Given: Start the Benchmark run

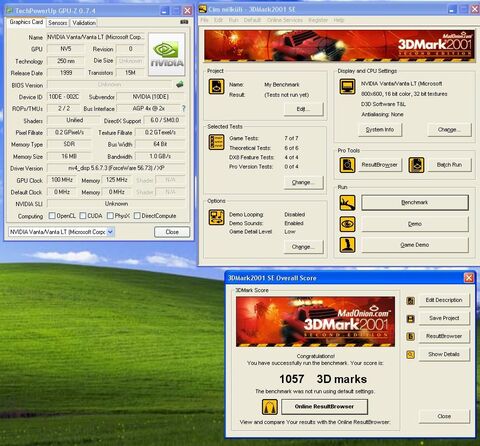Looking at the screenshot, I should tap(415, 203).
